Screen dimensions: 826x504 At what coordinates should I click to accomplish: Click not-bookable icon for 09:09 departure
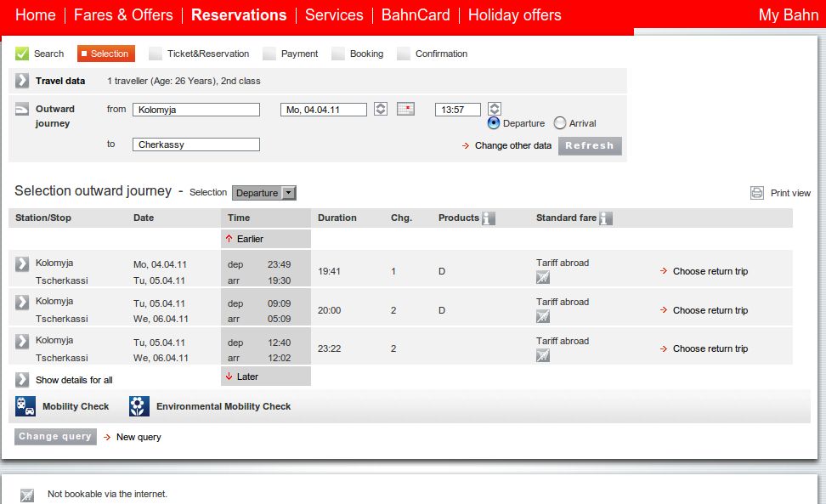click(x=542, y=316)
